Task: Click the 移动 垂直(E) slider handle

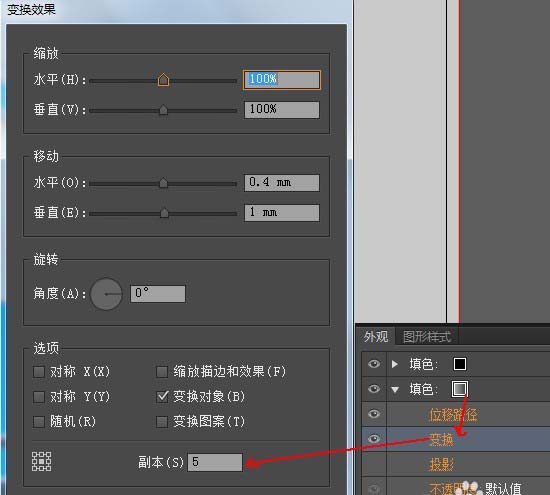Action: tap(164, 213)
